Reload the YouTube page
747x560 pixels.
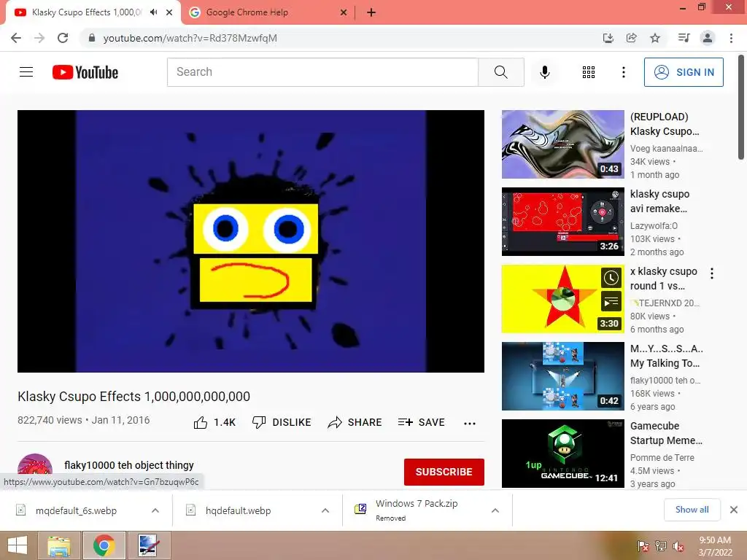click(63, 38)
